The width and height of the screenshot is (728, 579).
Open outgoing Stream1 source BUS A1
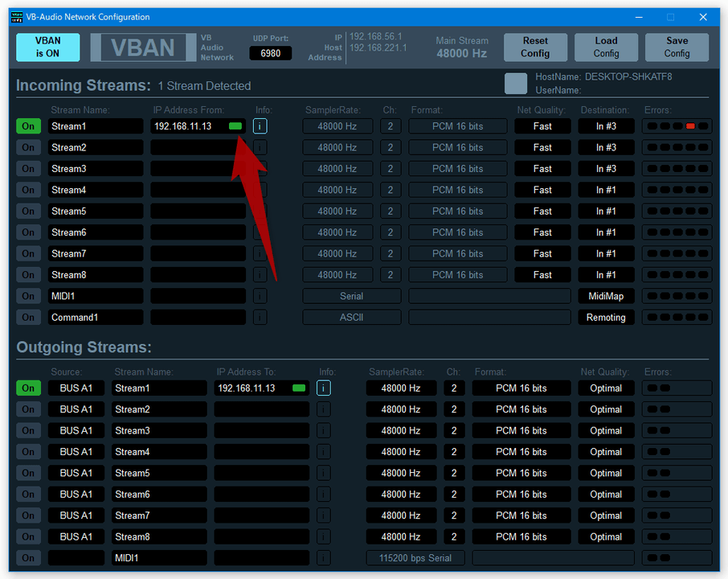pyautogui.click(x=76, y=388)
